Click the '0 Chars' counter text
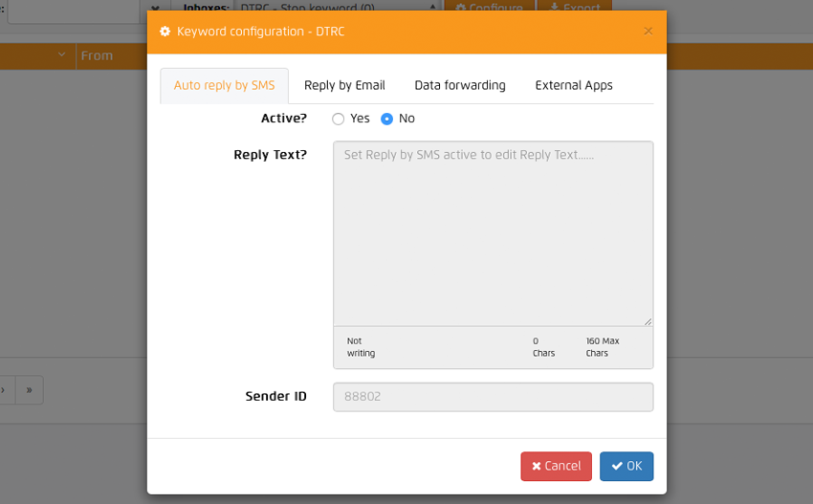Image resolution: width=813 pixels, height=504 pixels. [x=543, y=347]
